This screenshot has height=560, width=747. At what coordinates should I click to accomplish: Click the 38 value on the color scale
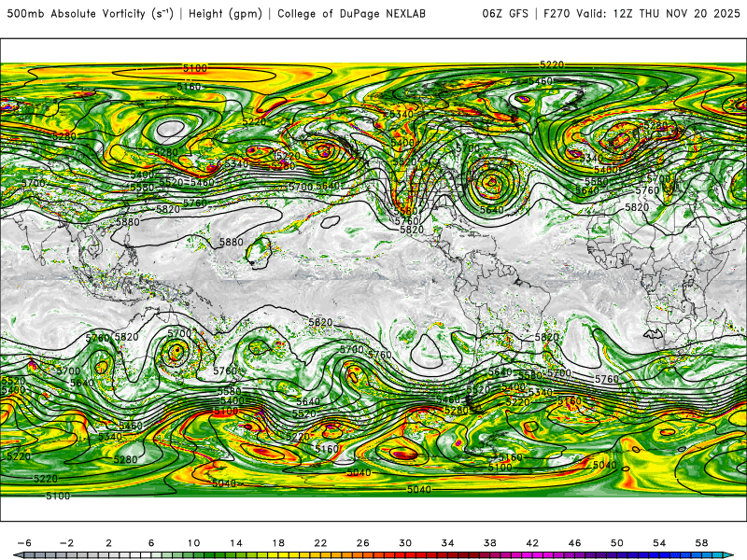pos(489,543)
